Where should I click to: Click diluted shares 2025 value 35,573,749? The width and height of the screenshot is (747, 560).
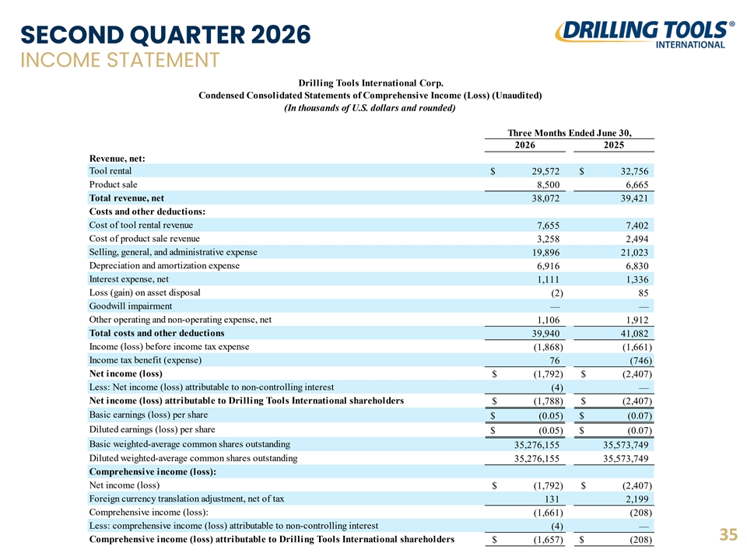point(626,459)
